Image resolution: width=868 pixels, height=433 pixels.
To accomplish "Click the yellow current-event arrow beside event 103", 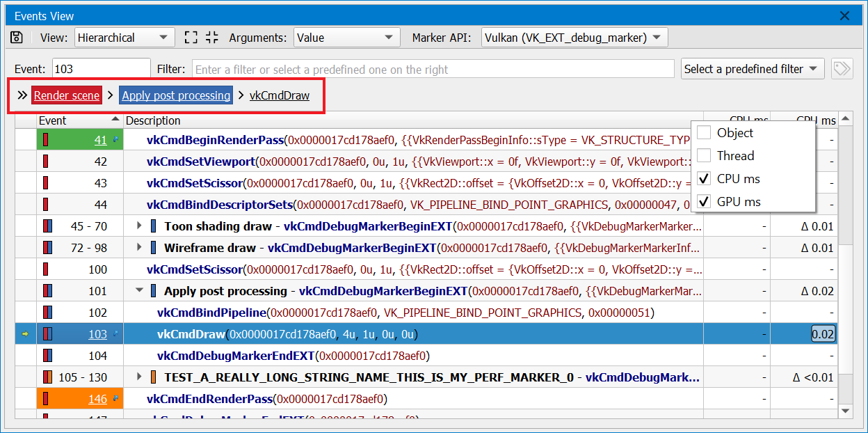I will 26,334.
